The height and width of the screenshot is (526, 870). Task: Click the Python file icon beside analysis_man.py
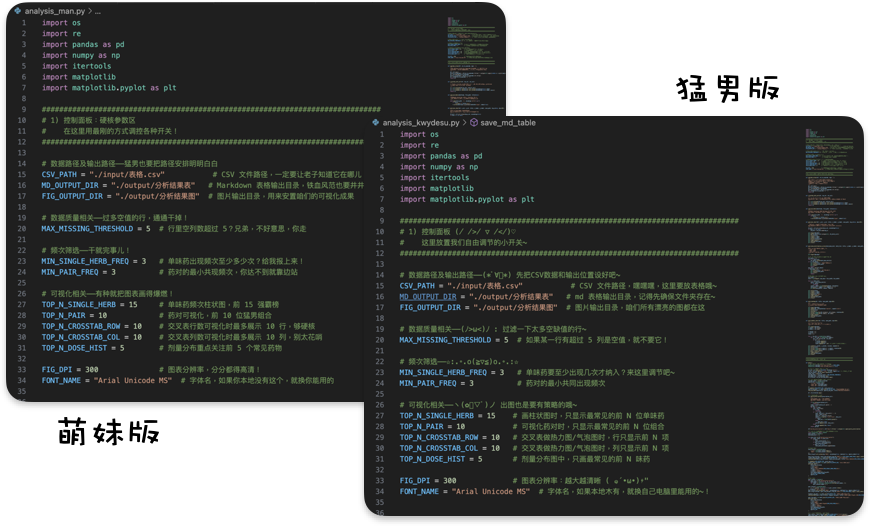tap(18, 11)
